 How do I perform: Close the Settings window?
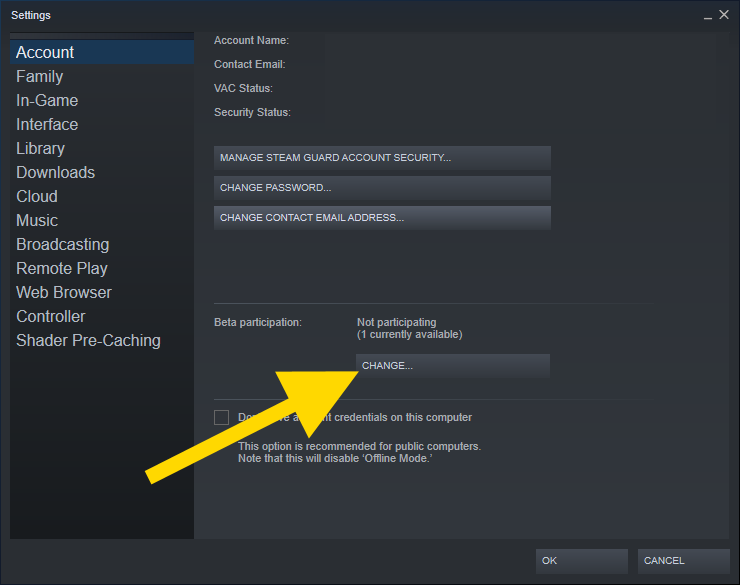[724, 15]
